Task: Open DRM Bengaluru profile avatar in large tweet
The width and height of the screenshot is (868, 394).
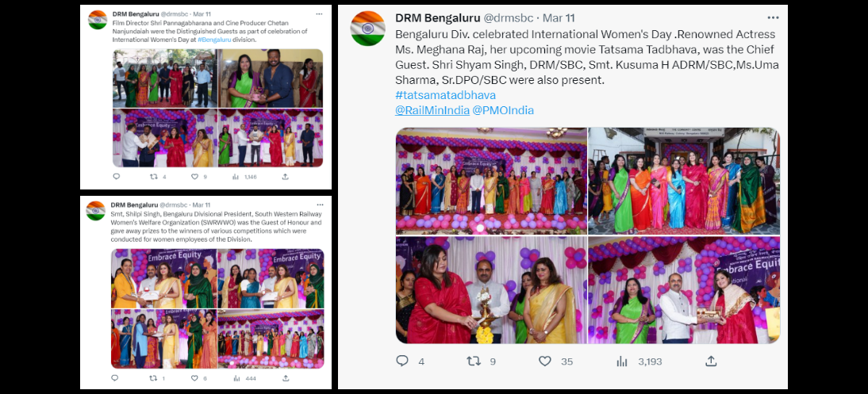Action: [367, 29]
